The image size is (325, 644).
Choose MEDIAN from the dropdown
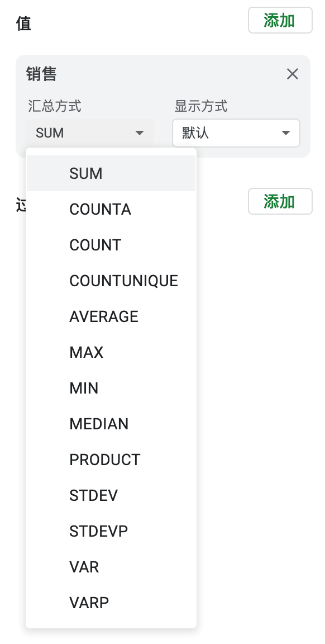tap(111, 423)
